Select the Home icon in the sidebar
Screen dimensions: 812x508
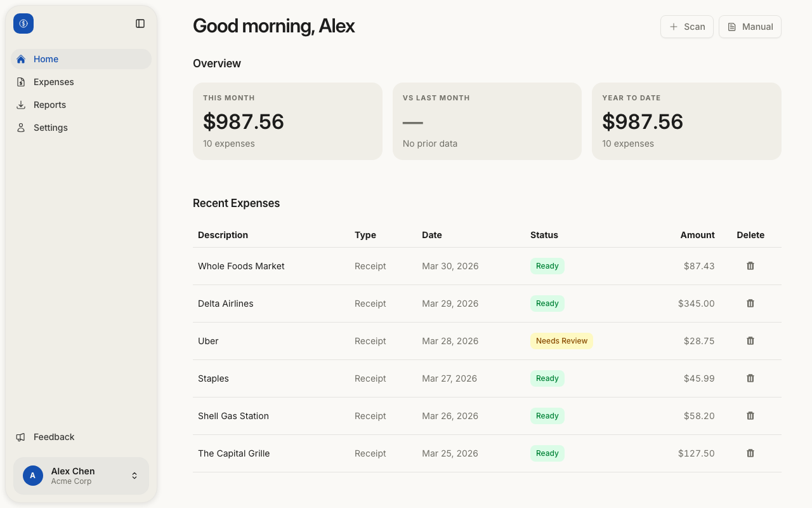[21, 58]
